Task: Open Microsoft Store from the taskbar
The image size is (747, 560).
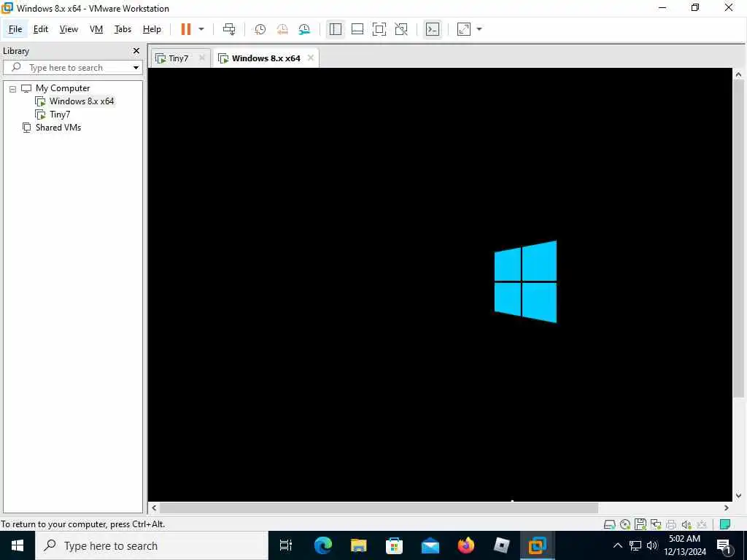Action: point(394,545)
